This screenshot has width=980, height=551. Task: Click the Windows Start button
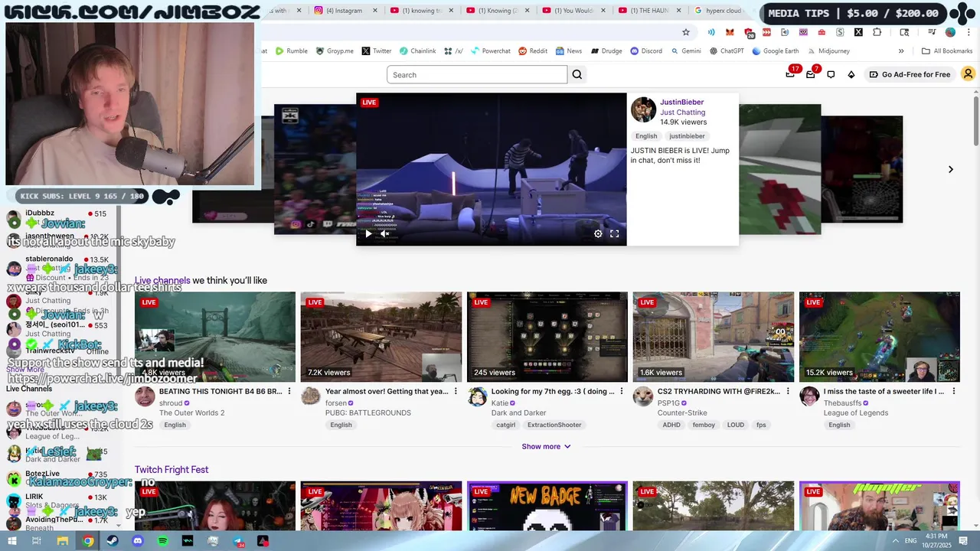(x=12, y=541)
